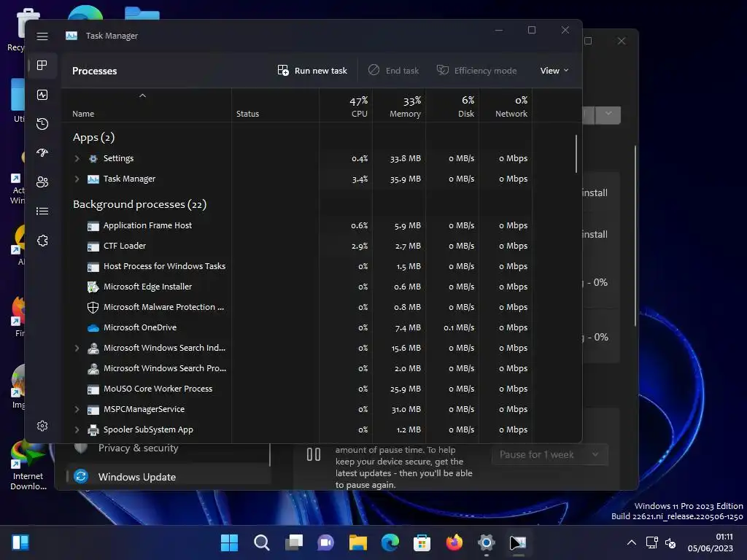Open Task View from the taskbar
This screenshot has width=747, height=560.
click(x=293, y=542)
